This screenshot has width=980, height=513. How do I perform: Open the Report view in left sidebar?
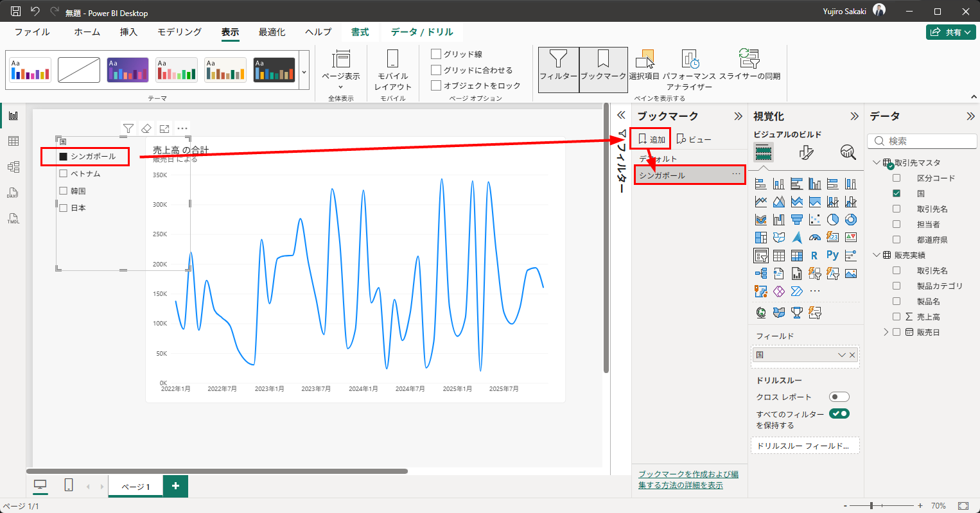(x=13, y=116)
